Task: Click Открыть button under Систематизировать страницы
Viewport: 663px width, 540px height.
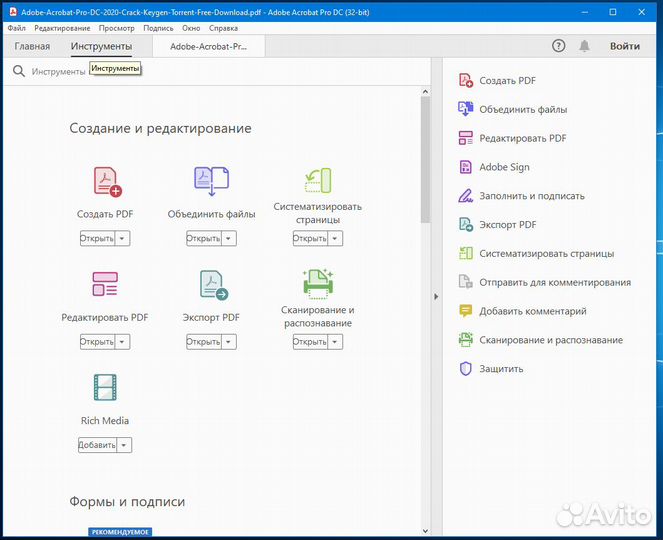Action: pyautogui.click(x=310, y=238)
